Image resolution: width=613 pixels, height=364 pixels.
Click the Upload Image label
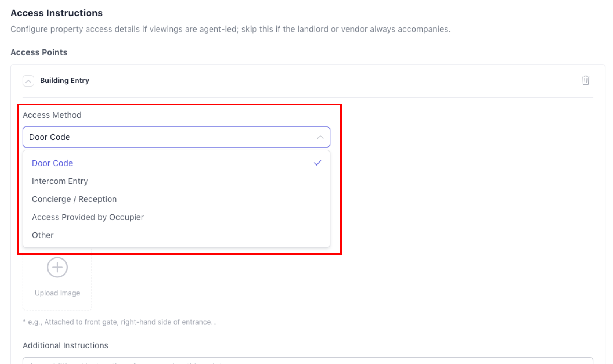pos(57,293)
